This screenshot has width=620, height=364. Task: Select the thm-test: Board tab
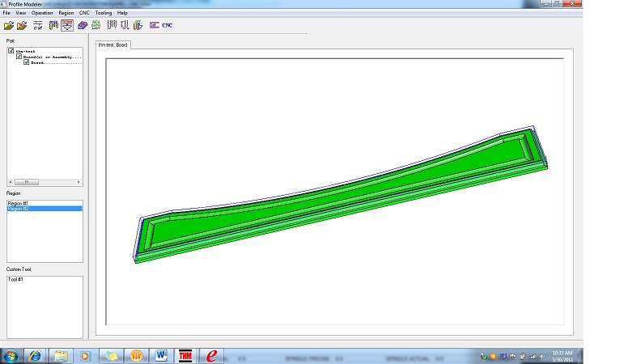point(113,44)
